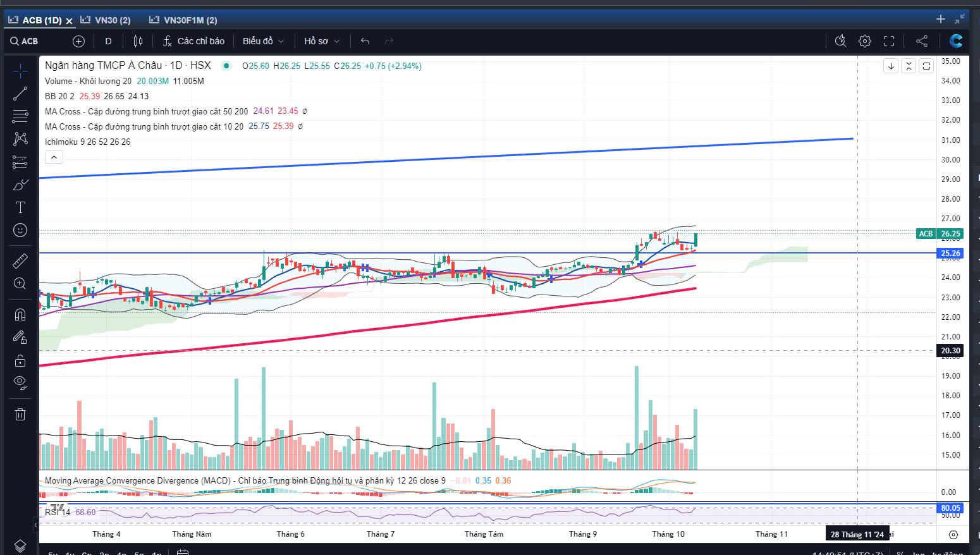Open the chart pattern drawing tools
Screen dimensions: 980x555
click(x=20, y=139)
